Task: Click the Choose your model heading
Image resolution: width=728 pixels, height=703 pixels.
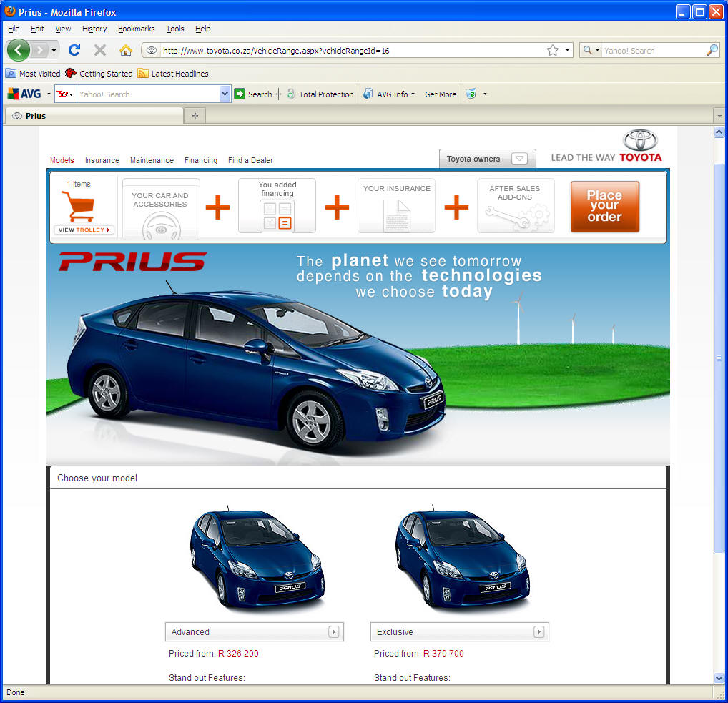Action: pos(97,478)
